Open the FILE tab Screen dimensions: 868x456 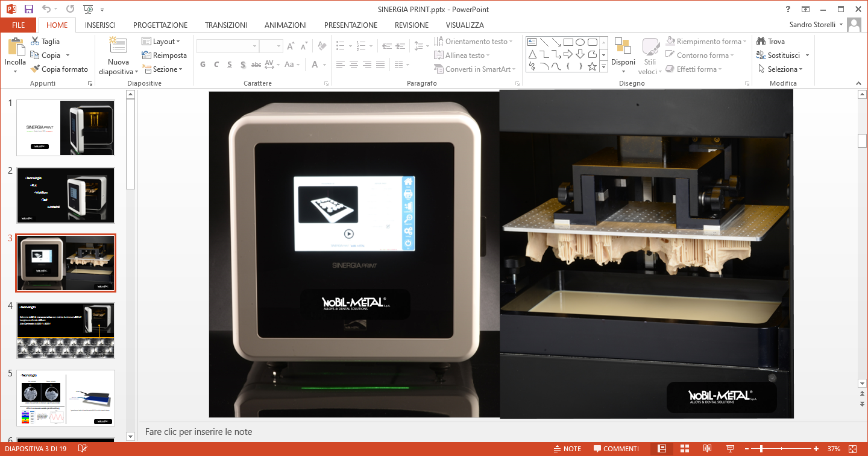(x=18, y=25)
